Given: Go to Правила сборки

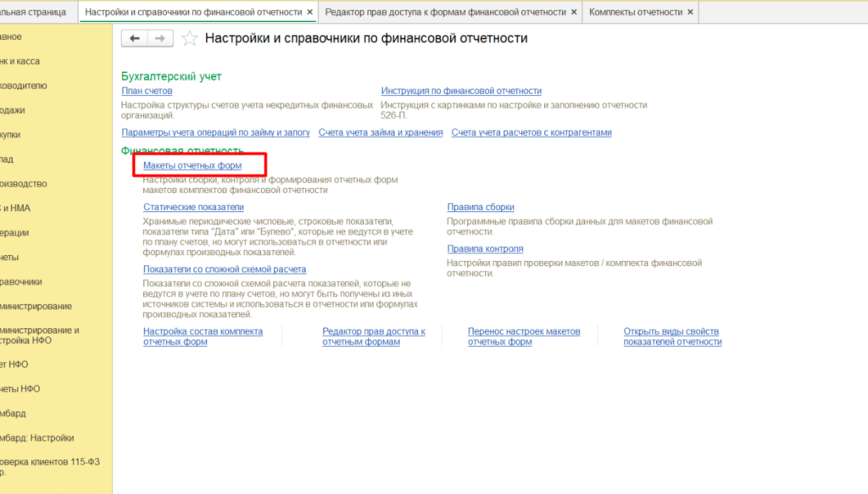Looking at the screenshot, I should (480, 207).
